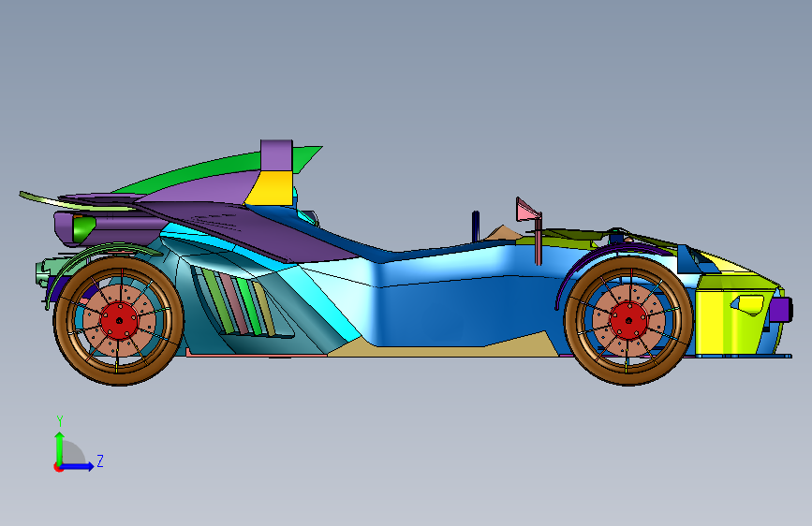Select the pink side mirror on the cockpit
This screenshot has width=812, height=526.
[528, 210]
